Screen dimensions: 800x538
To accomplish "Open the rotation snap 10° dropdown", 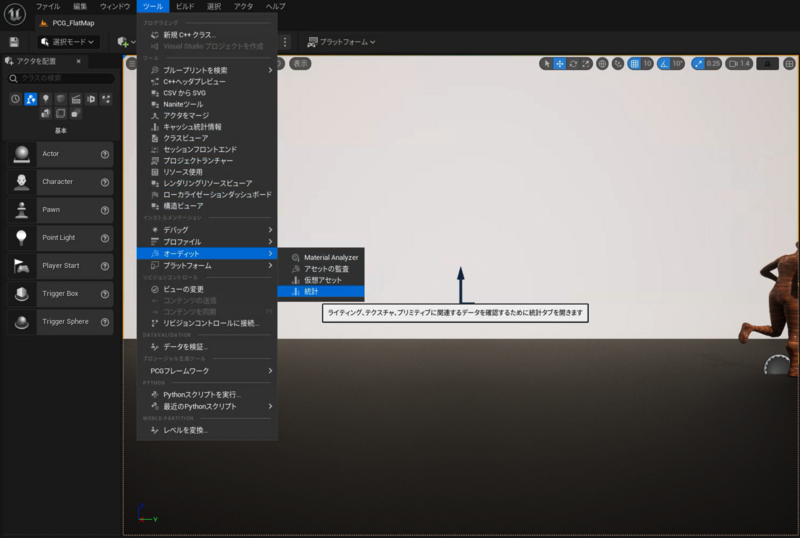I will click(678, 64).
